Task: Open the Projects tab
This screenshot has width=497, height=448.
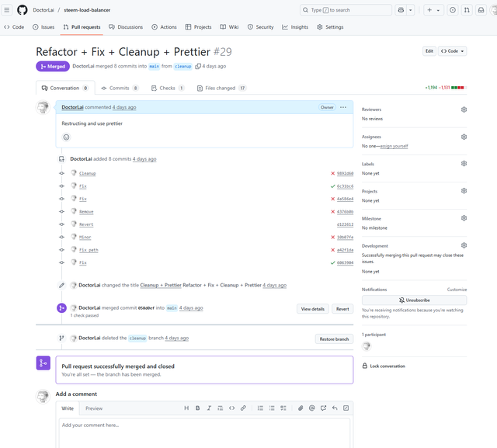Action: pos(199,27)
